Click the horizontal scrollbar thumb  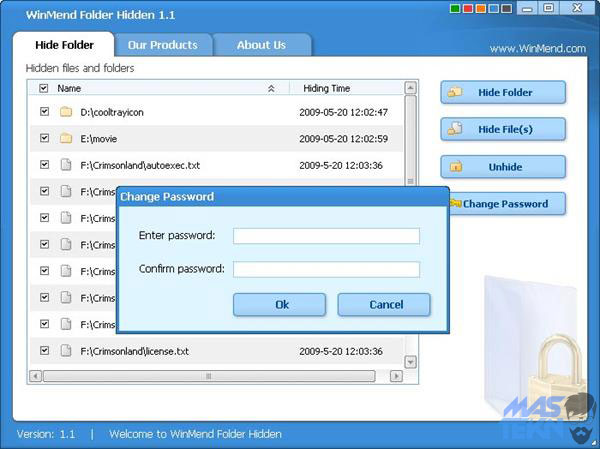point(209,376)
